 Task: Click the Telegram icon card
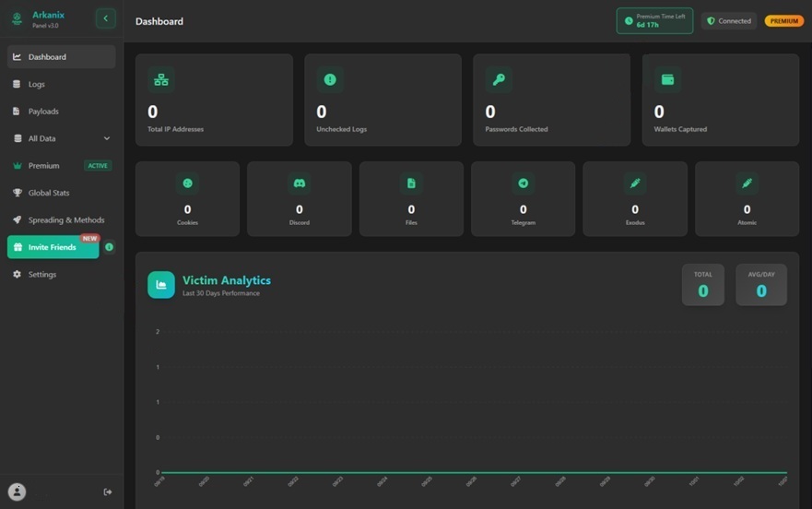[x=523, y=199]
